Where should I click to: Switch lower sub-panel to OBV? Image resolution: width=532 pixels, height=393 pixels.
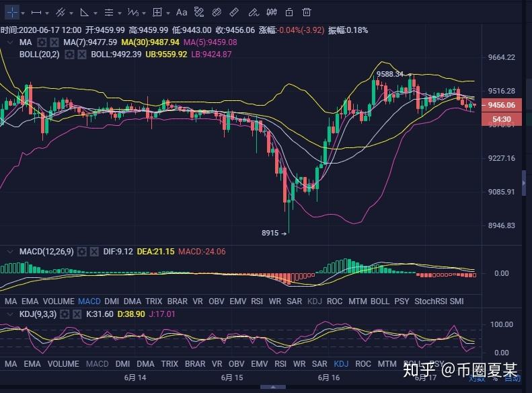(x=237, y=364)
